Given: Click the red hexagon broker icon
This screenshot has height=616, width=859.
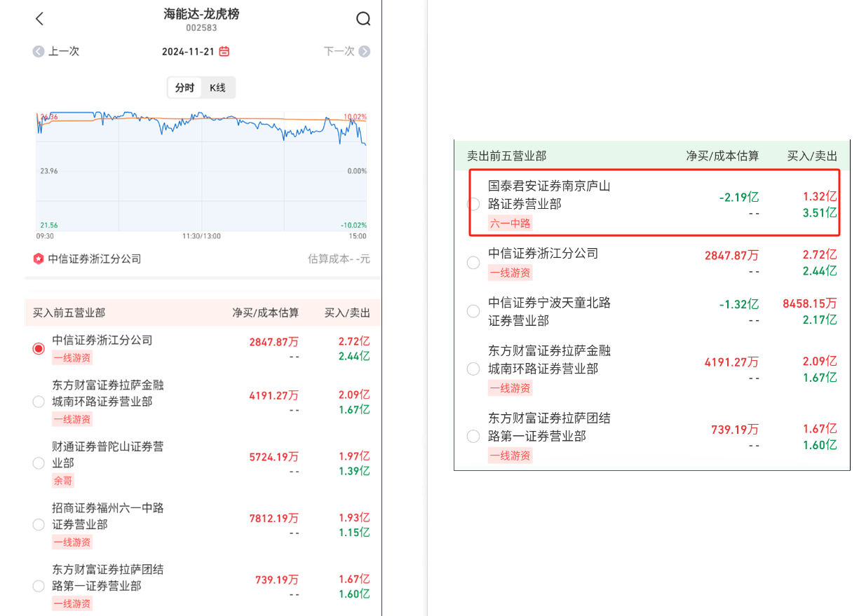Looking at the screenshot, I should (39, 259).
